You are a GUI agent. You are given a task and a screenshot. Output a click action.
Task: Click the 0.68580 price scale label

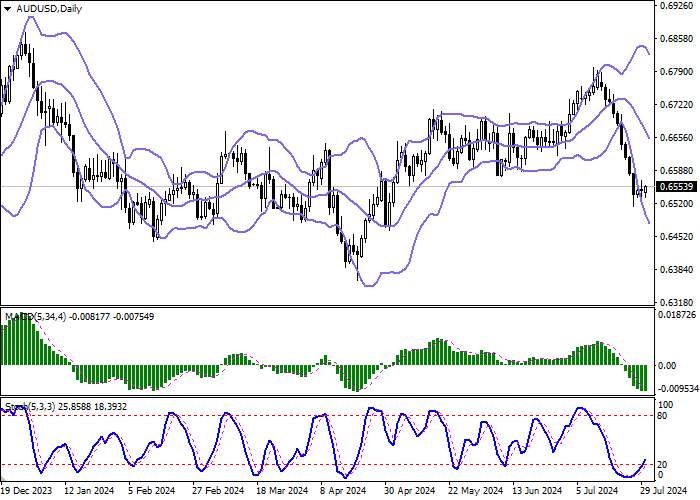coord(677,39)
